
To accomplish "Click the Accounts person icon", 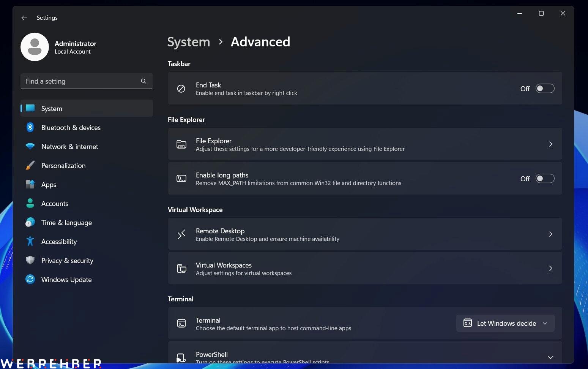I will click(30, 203).
